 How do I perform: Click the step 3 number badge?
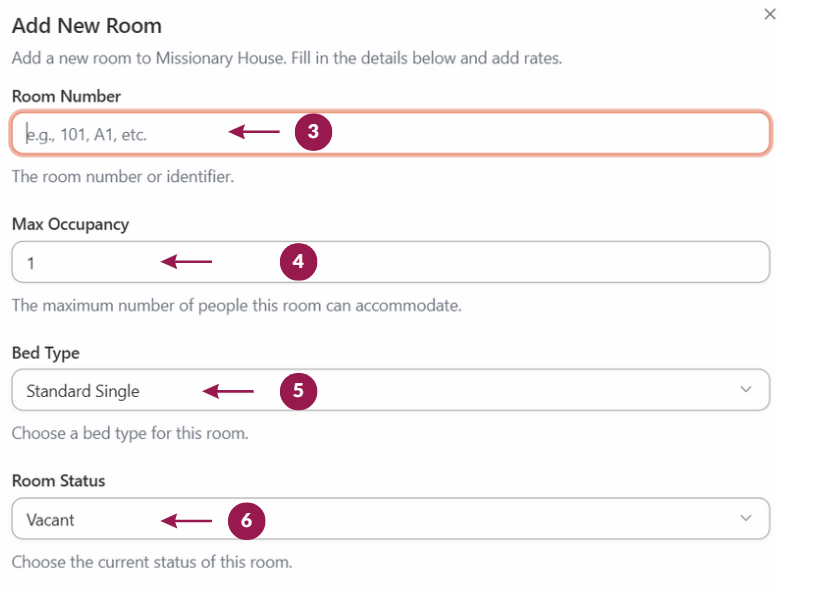(x=313, y=131)
